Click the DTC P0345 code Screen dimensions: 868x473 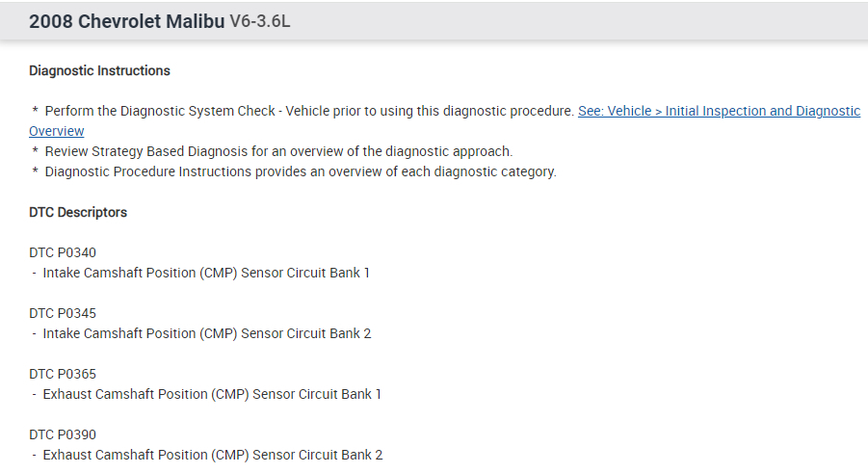[x=63, y=313]
